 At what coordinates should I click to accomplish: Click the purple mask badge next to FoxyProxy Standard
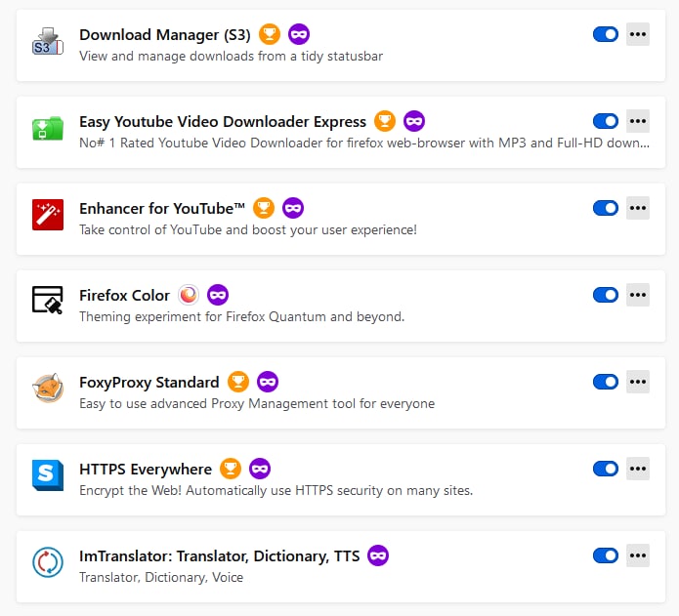pos(268,382)
